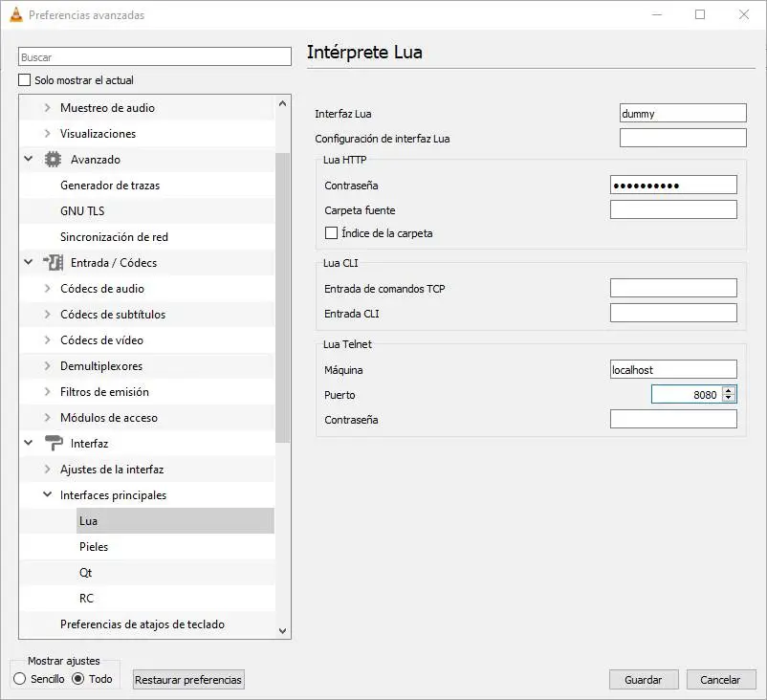Open Preferencias de atajos de teclado

point(142,624)
